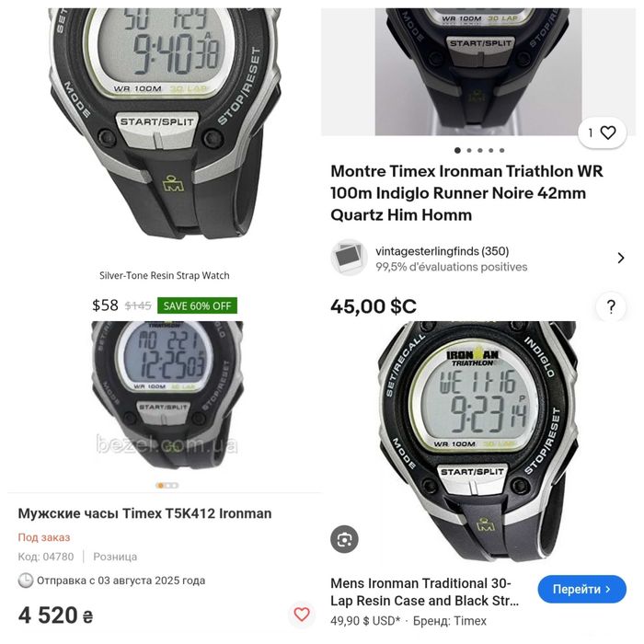Open the vintagesterlingfinds seller avatar
The width and height of the screenshot is (644, 644).
[349, 258]
